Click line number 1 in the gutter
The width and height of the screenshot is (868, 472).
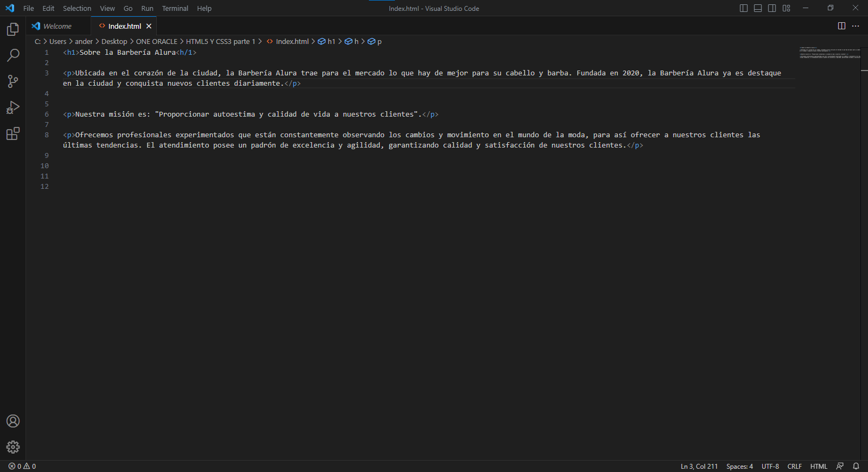[x=47, y=53]
